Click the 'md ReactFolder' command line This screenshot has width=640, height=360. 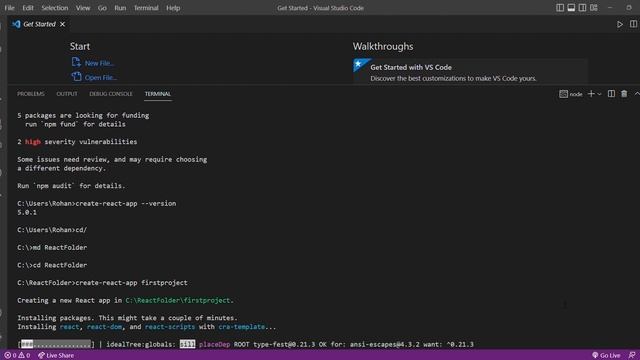click(x=52, y=247)
